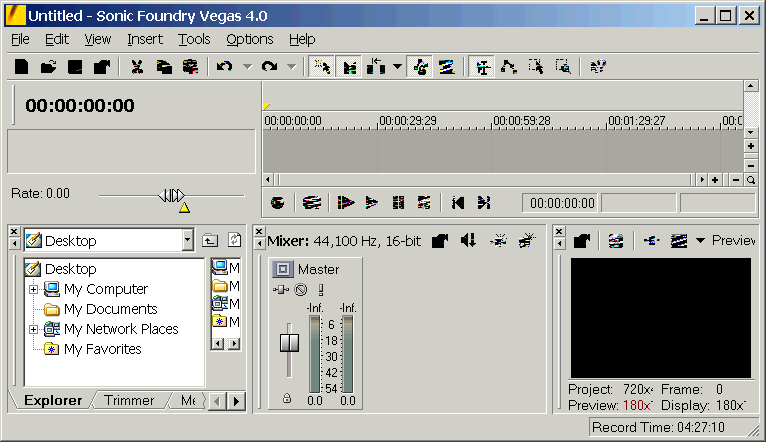Copy selection using the Copy icon
The image size is (766, 442).
tap(164, 66)
